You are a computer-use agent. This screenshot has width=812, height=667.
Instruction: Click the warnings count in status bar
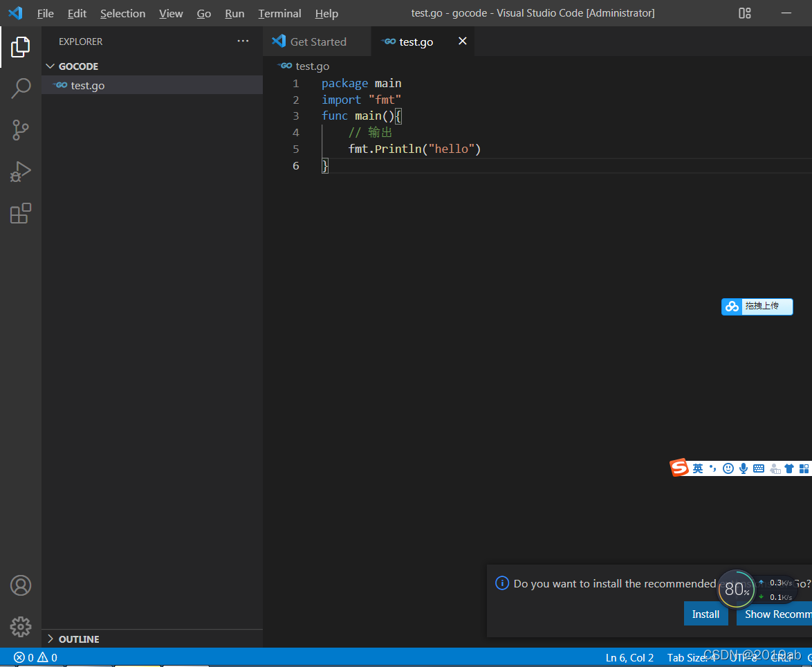pos(47,658)
